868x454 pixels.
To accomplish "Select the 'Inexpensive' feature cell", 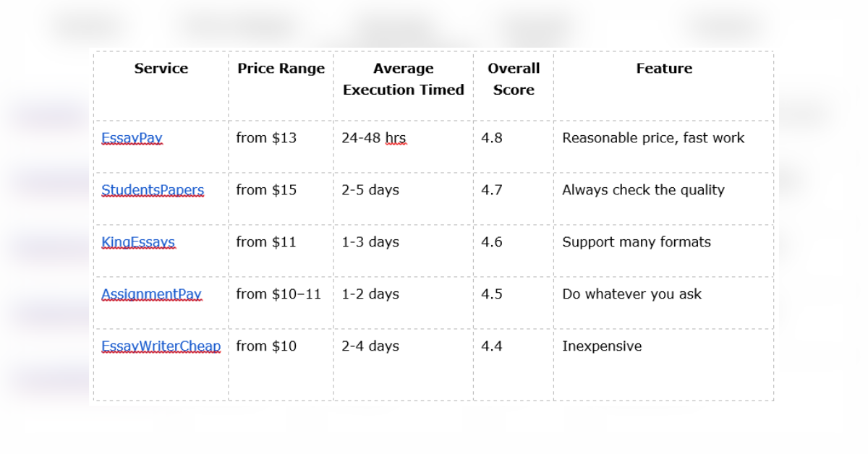I will click(x=602, y=346).
